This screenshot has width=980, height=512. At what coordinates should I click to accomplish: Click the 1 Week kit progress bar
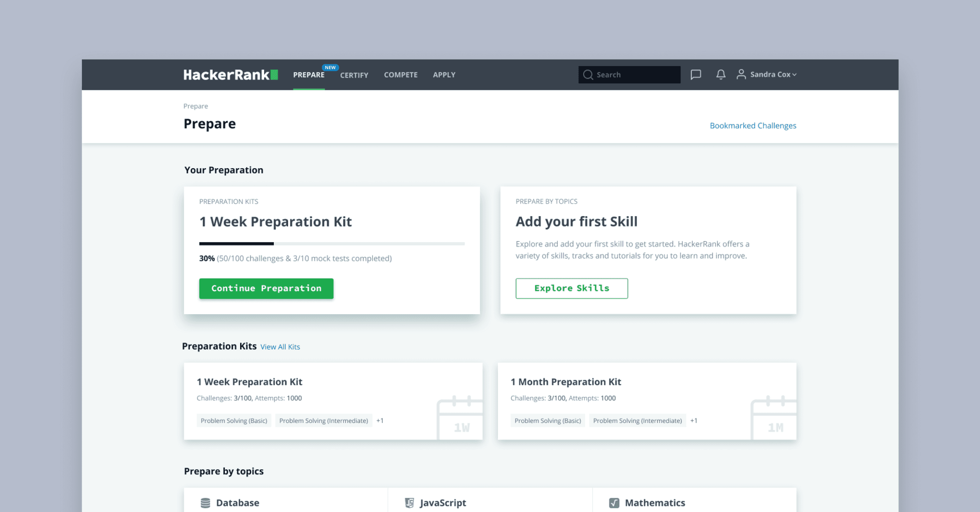click(x=331, y=244)
